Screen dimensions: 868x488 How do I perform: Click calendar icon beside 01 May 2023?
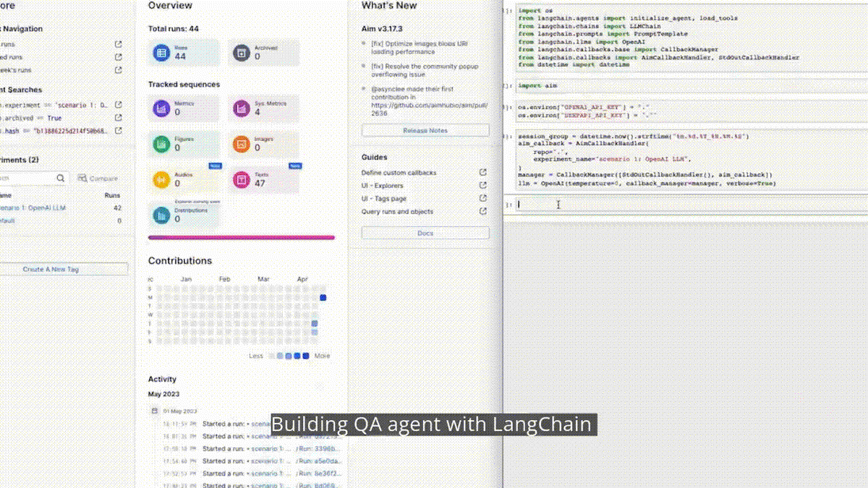[x=154, y=411]
